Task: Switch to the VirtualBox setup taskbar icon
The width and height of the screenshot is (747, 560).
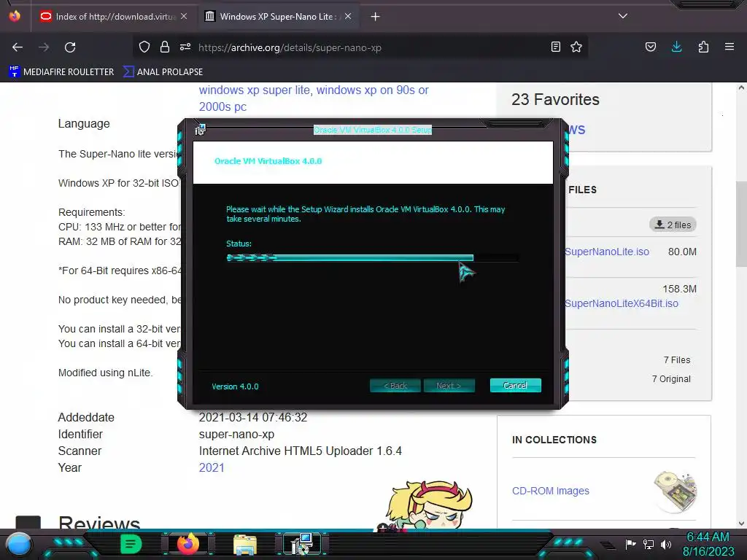Action: coord(301,544)
